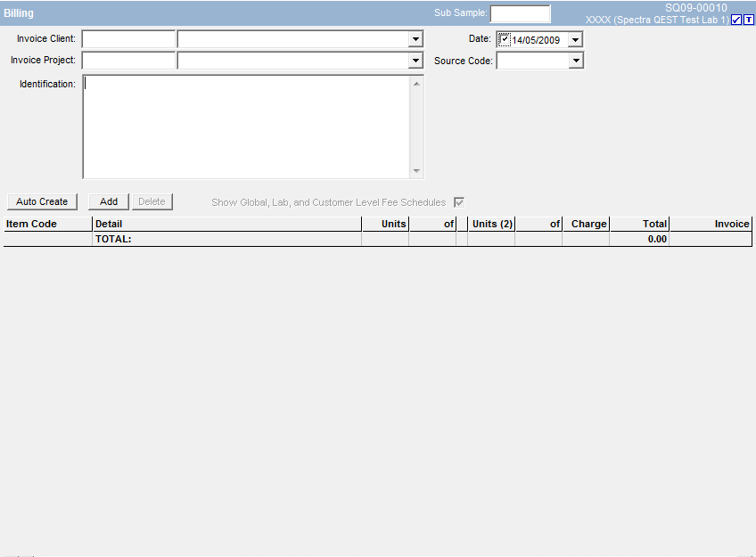
Task: Click Identification scrollbar down arrow
Action: pyautogui.click(x=416, y=171)
